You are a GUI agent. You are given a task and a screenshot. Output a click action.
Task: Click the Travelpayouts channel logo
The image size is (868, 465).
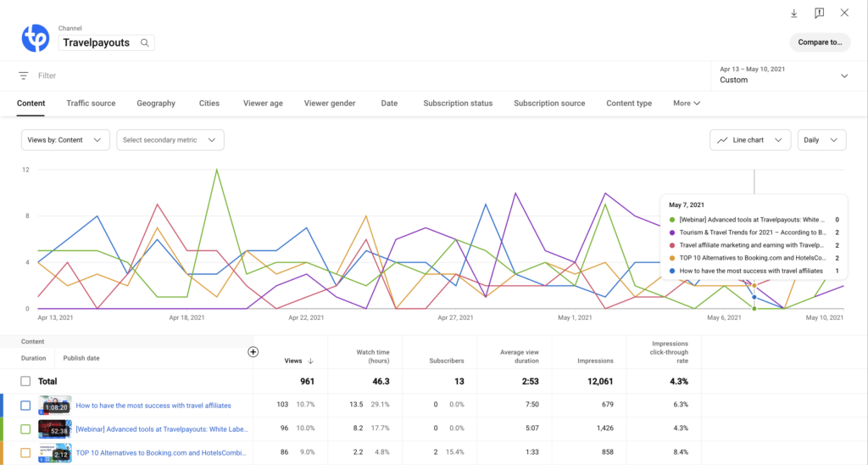[x=36, y=37]
